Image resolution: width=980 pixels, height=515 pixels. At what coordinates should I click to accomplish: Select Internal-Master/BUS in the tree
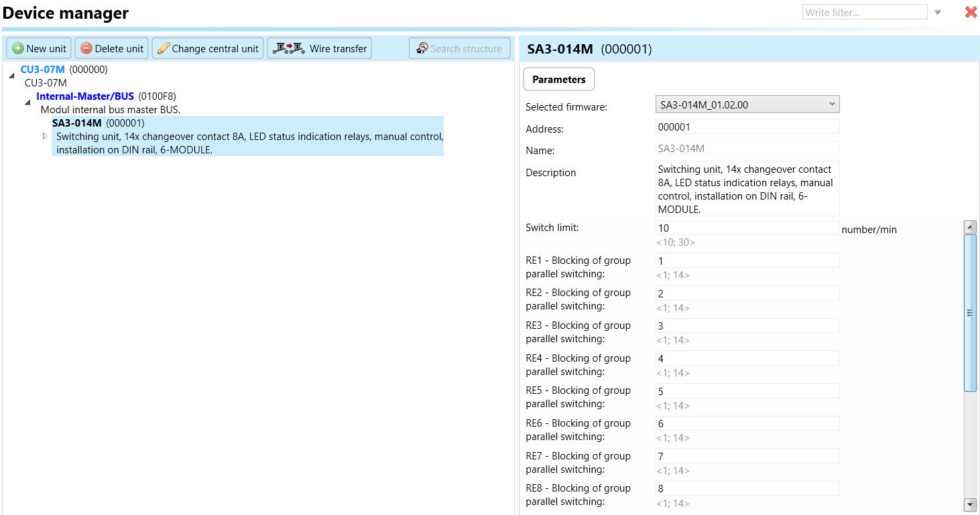[x=85, y=96]
